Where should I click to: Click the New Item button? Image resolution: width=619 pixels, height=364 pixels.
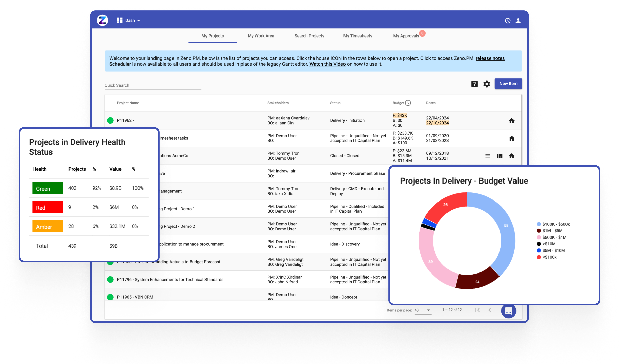[x=508, y=84]
